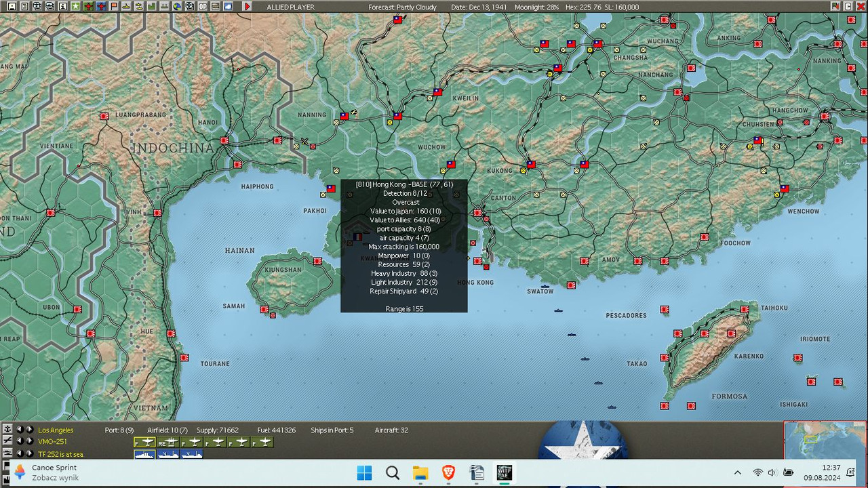Click the Fuel: 441326 value
Viewport: 868px width, 488px height.
click(277, 430)
